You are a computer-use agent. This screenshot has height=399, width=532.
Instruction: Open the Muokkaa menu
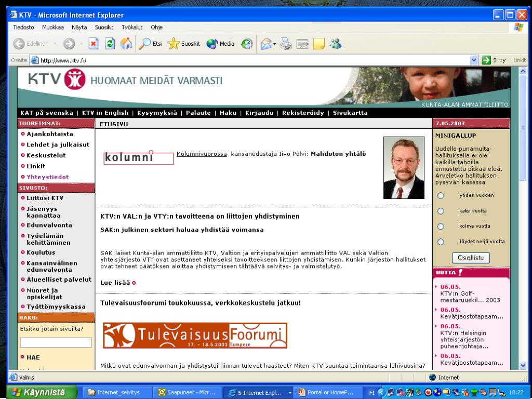(x=52, y=28)
